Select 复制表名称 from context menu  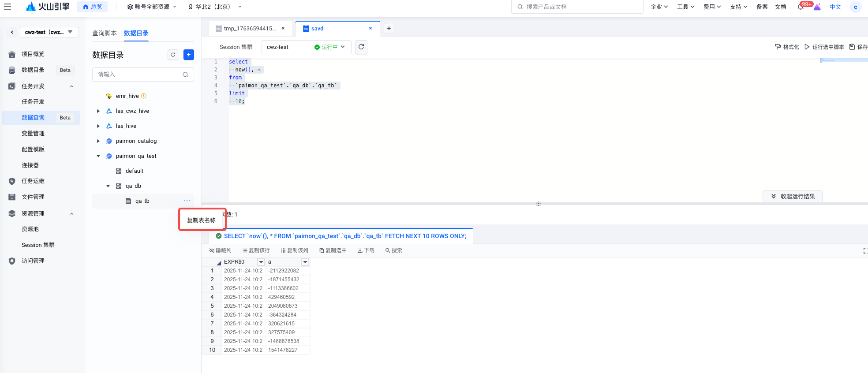[x=202, y=220]
